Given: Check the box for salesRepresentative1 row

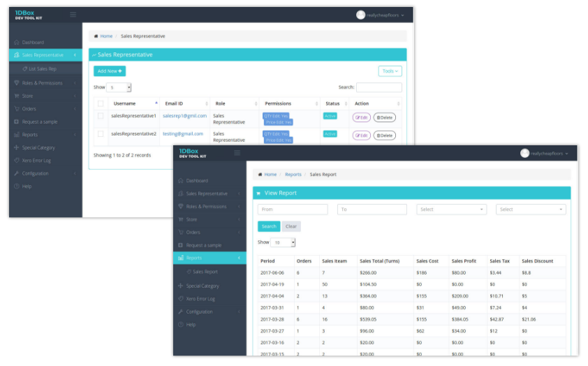Looking at the screenshot, I should (101, 116).
